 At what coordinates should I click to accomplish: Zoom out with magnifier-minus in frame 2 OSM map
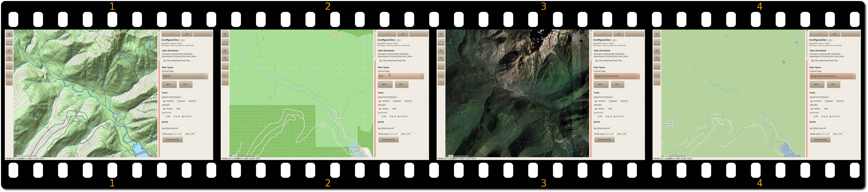coord(225,58)
